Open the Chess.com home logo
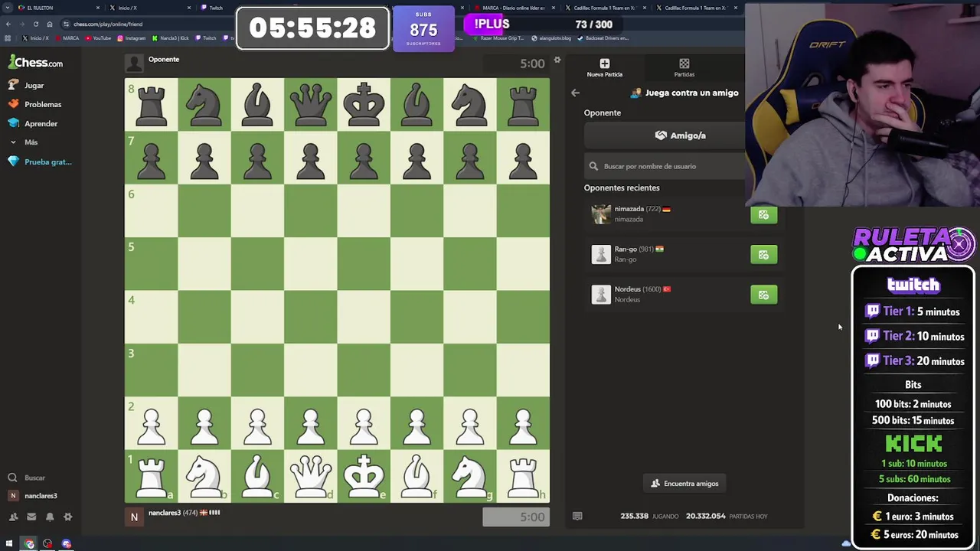 point(36,63)
